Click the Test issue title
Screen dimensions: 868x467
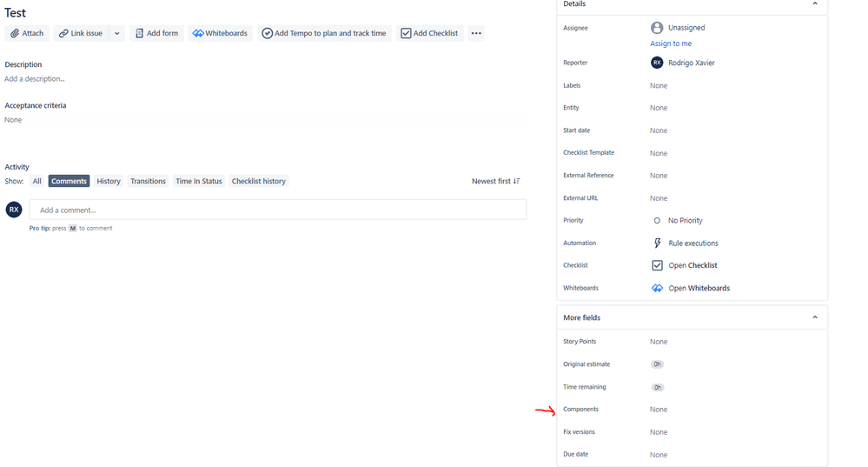coord(15,12)
